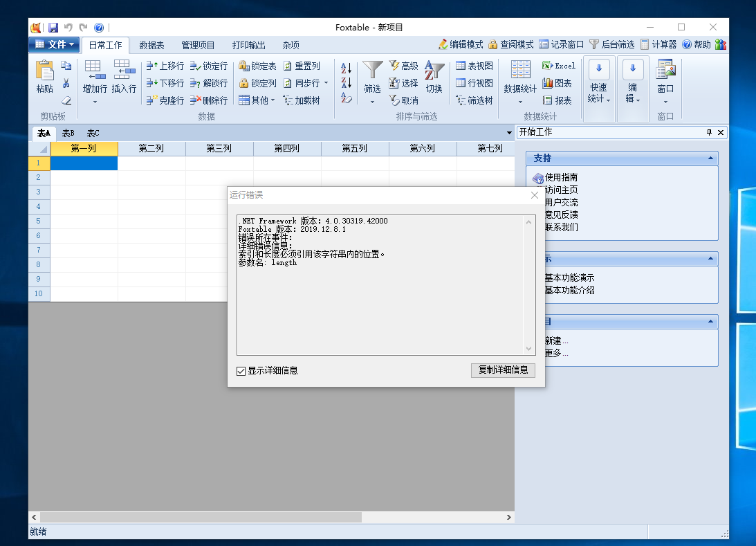The height and width of the screenshot is (546, 756).
Task: Open the 使用指南 link
Action: (561, 177)
